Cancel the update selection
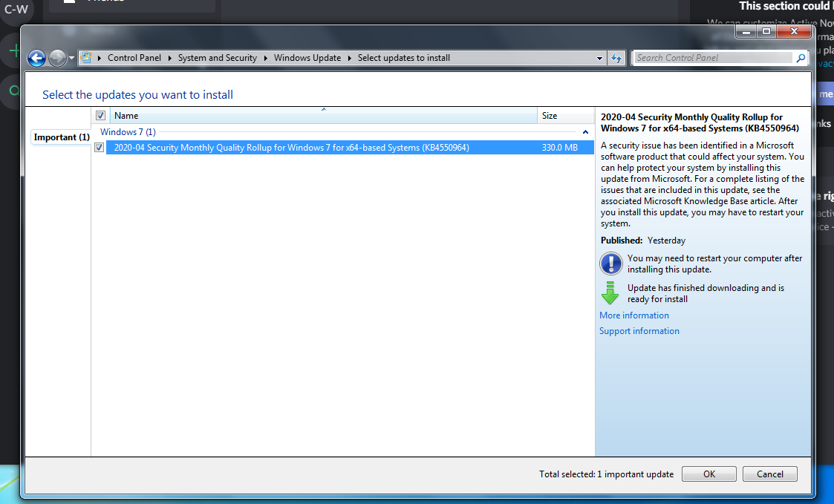 tap(769, 474)
